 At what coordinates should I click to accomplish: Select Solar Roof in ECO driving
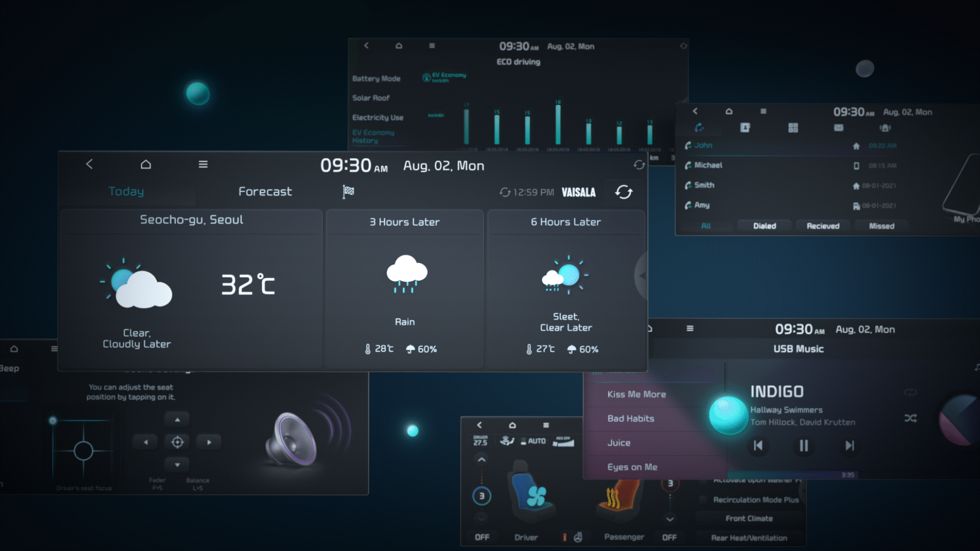tap(371, 98)
